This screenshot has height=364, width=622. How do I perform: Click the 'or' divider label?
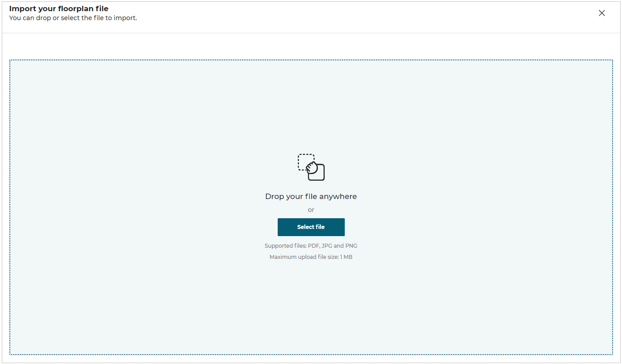pos(311,210)
